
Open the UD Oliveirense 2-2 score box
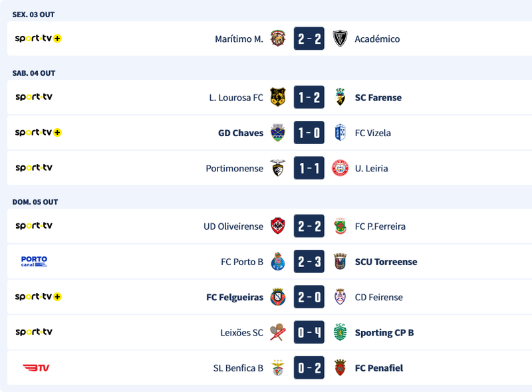309,227
